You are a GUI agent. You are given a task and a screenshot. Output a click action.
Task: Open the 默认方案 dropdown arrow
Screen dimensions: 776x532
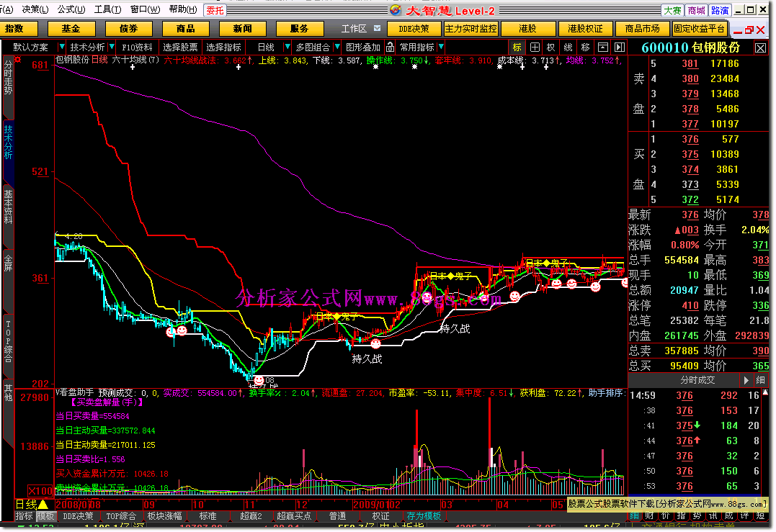[62, 47]
